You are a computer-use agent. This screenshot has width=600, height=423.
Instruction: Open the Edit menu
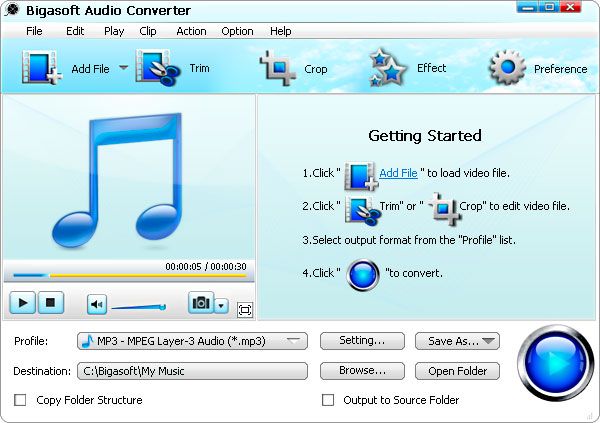pyautogui.click(x=75, y=31)
